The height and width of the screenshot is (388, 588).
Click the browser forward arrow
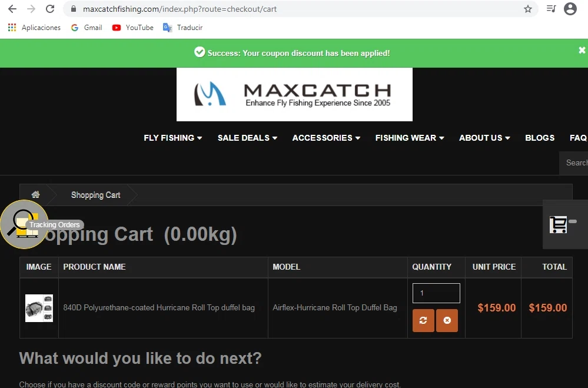coord(31,9)
